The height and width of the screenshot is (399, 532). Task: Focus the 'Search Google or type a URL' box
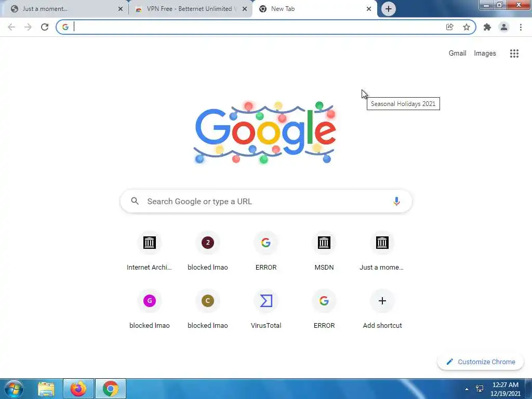click(266, 201)
